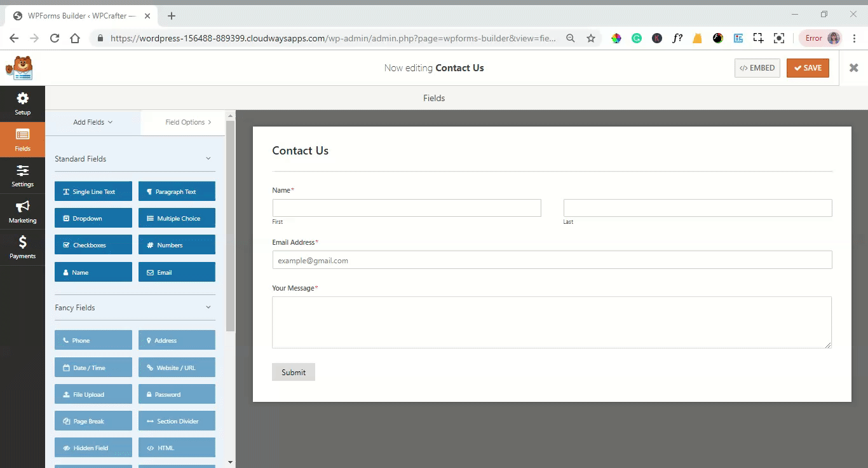Open the black K extension icon
The width and height of the screenshot is (868, 468).
click(x=657, y=38)
